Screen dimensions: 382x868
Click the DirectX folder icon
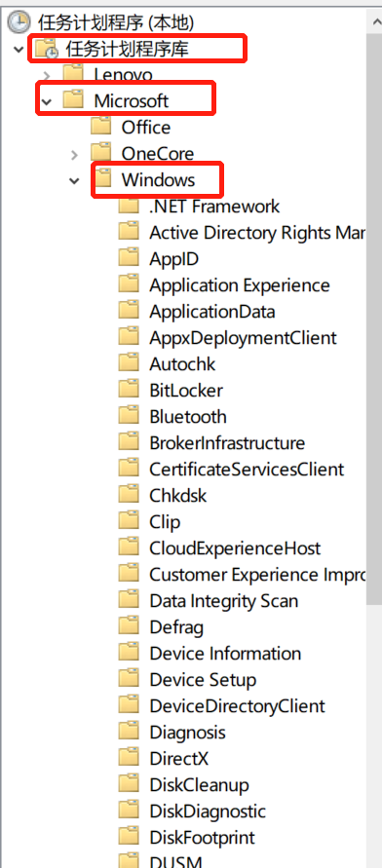(129, 758)
